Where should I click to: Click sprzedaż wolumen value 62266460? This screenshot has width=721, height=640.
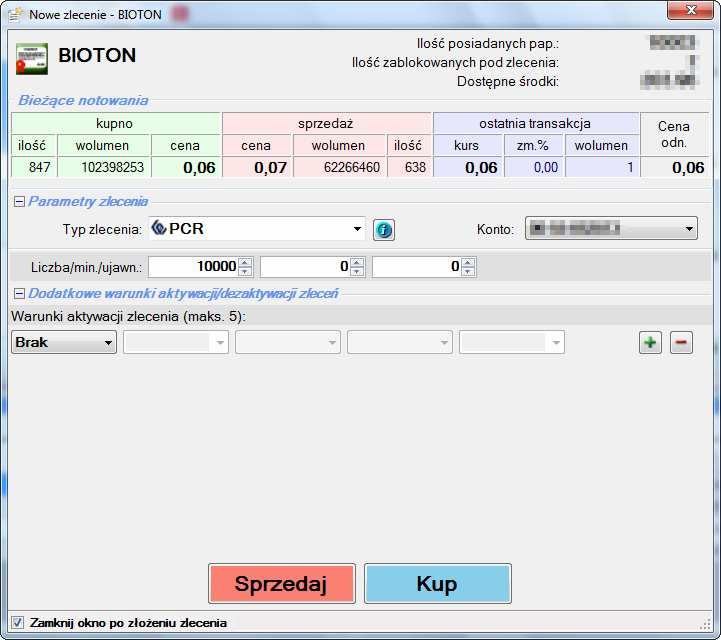(351, 167)
